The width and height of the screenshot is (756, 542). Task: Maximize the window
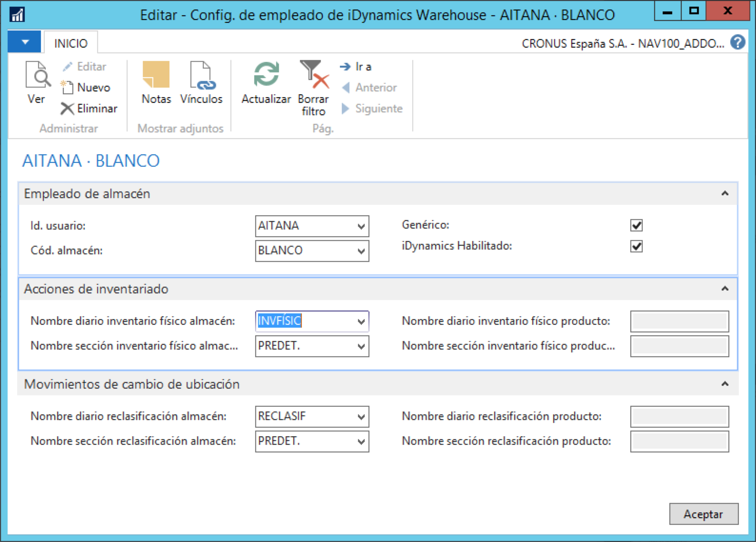(694, 10)
